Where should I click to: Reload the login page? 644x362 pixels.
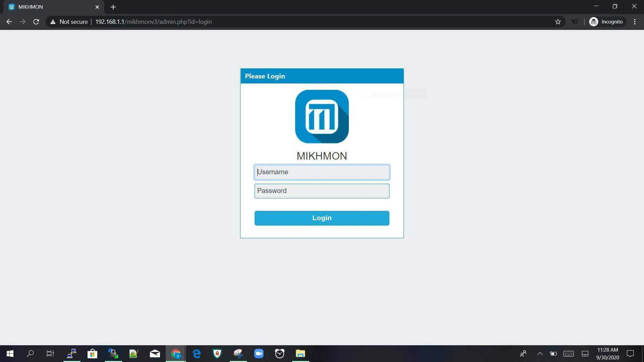pos(36,22)
